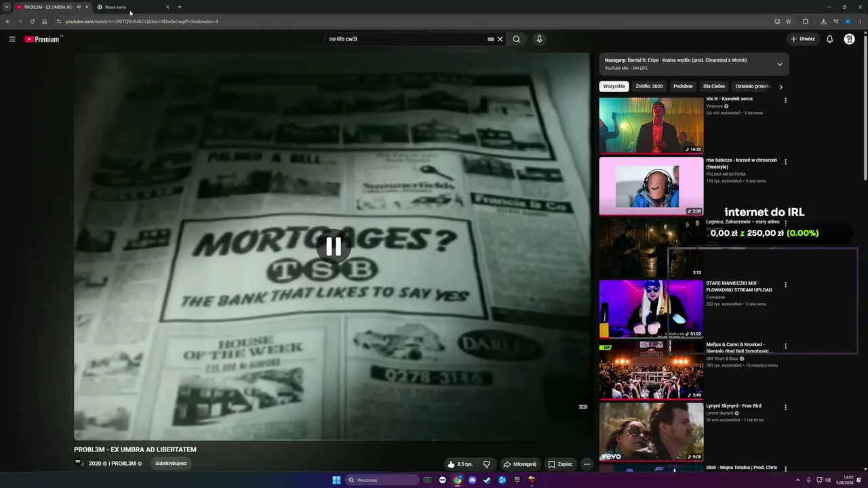The image size is (868, 488).
Task: Open the 2020 i PRO8L3M channel avatar
Action: click(x=79, y=464)
